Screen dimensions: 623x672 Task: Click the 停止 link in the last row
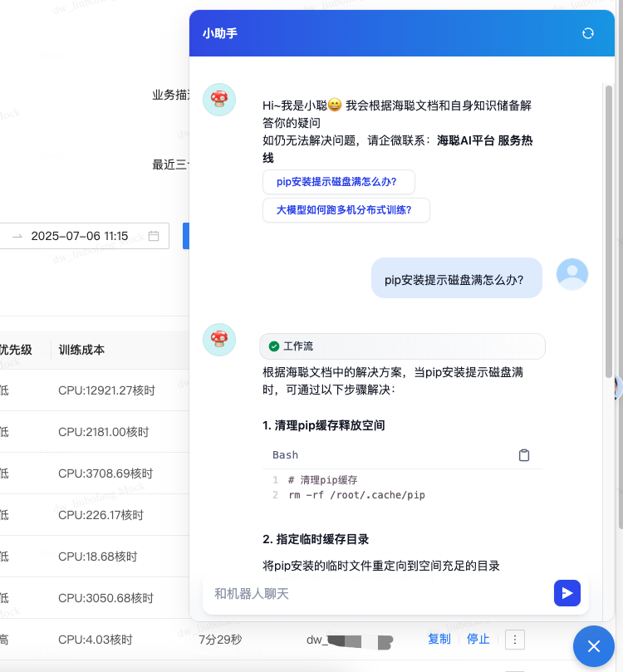(478, 640)
